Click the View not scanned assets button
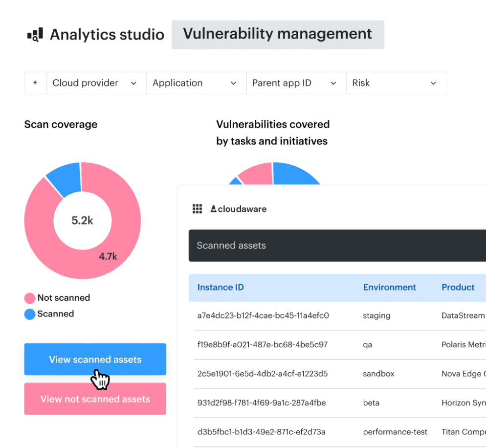This screenshot has width=486, height=448. 95,399
